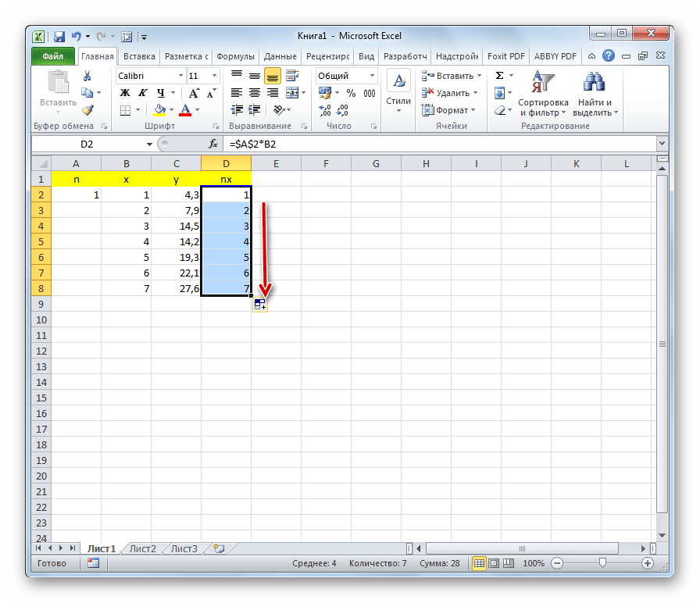Viewport: 700px width, 603px height.
Task: Select the Format Painter brush
Action: 87,110
